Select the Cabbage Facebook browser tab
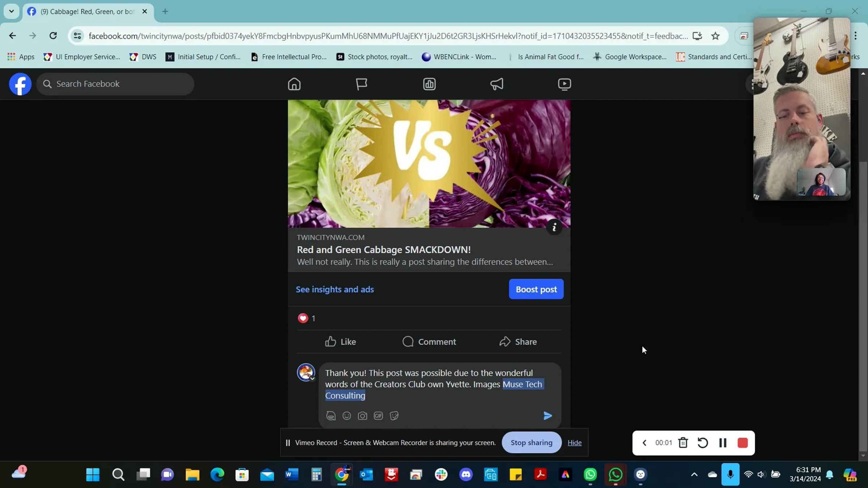 (x=87, y=12)
